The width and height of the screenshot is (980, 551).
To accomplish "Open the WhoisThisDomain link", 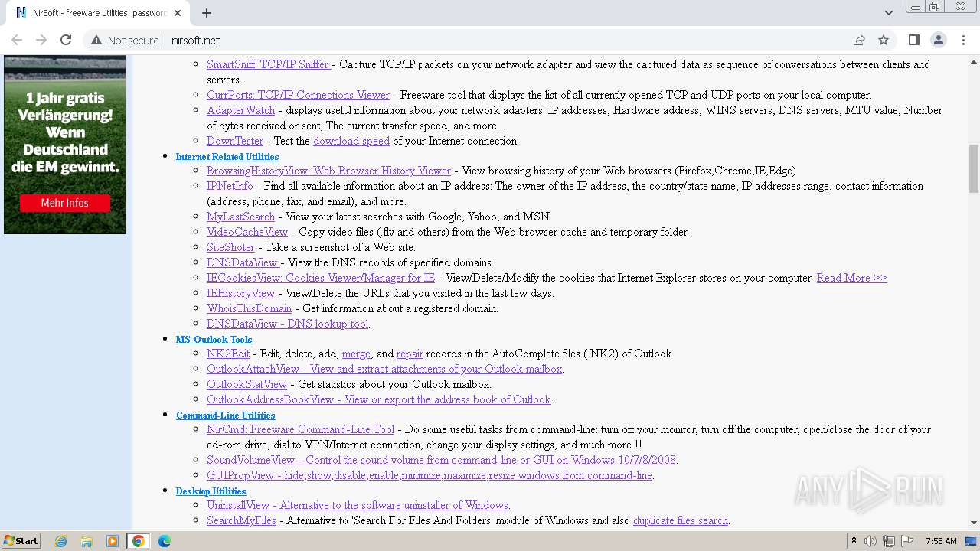I will pyautogui.click(x=249, y=308).
